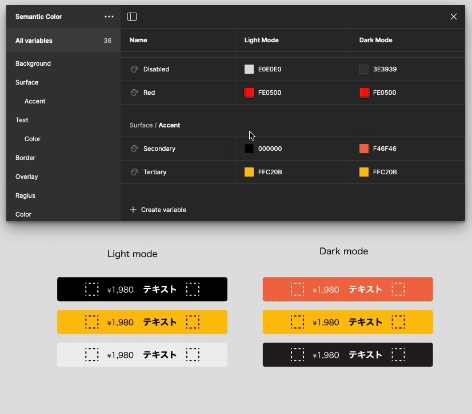Screen dimensions: 472x414
Task: Open Secondary dark mode orange swatch
Action: [364, 149]
